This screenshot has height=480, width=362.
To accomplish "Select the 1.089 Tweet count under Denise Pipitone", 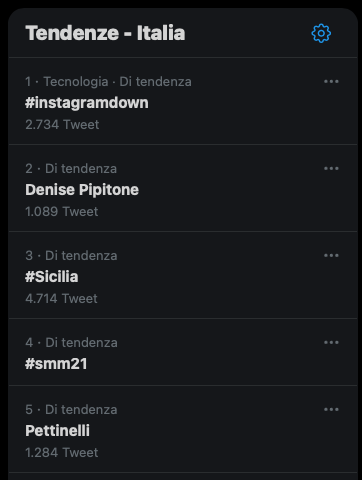I will click(x=62, y=212).
